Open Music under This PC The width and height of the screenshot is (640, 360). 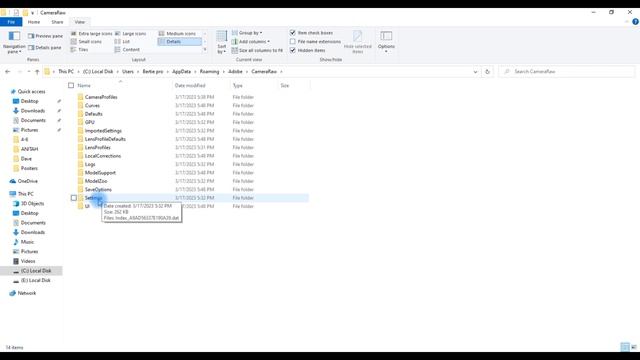point(27,242)
